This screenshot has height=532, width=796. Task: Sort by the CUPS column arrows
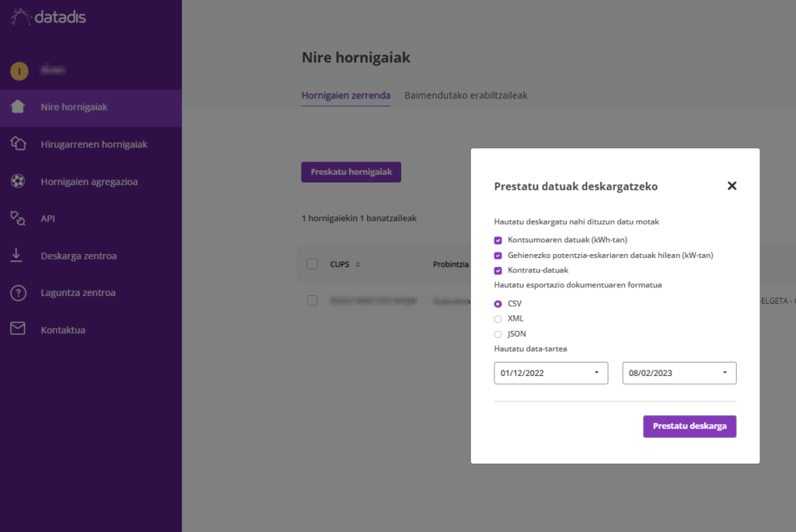[358, 264]
